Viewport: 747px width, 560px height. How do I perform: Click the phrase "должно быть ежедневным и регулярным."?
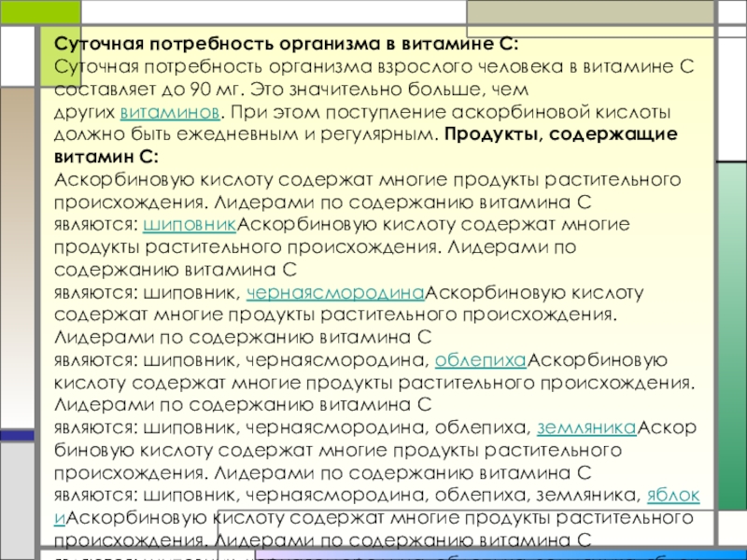(247, 135)
